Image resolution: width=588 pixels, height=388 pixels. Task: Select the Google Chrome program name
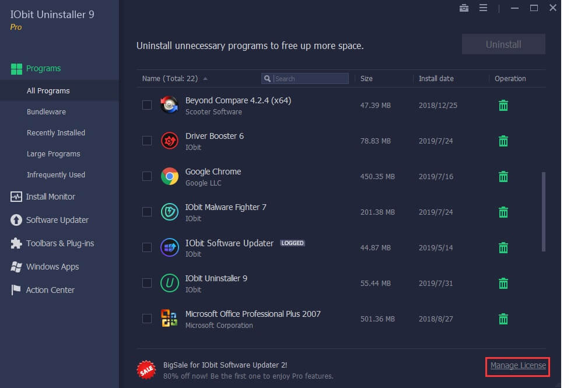[213, 172]
